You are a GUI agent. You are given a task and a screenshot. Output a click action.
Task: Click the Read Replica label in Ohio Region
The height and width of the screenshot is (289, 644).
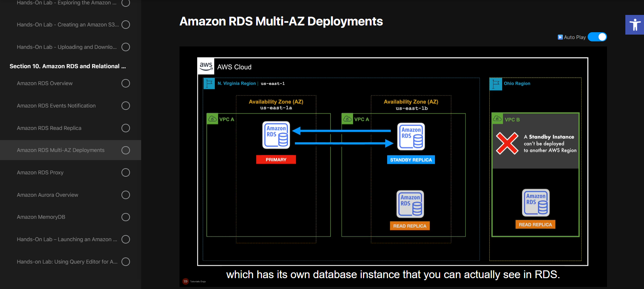point(535,225)
